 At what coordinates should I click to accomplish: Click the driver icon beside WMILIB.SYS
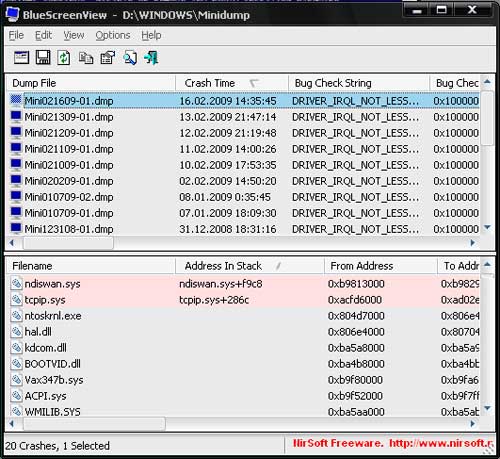click(x=16, y=411)
